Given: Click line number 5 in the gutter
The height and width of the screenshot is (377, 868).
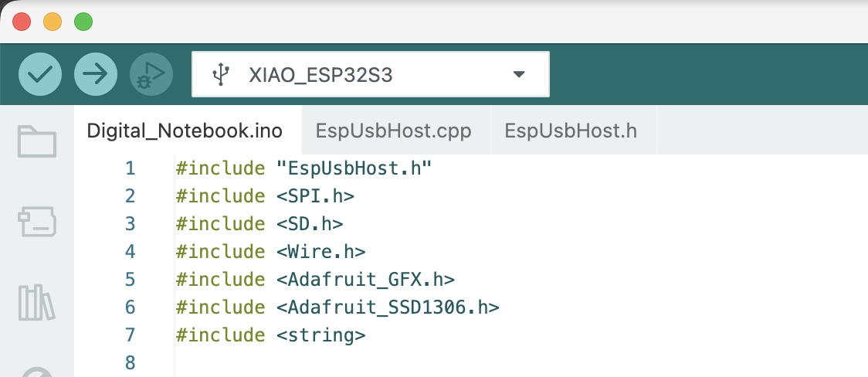Looking at the screenshot, I should tap(129, 280).
